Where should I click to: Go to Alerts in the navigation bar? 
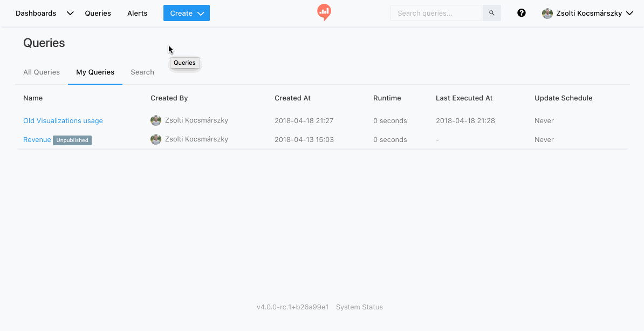pos(137,13)
